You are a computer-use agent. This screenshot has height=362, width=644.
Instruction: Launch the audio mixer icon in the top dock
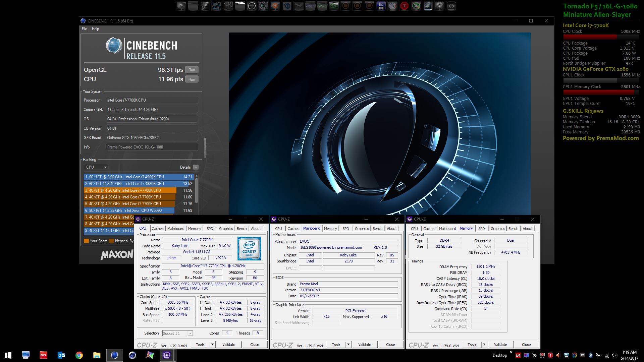click(x=228, y=6)
